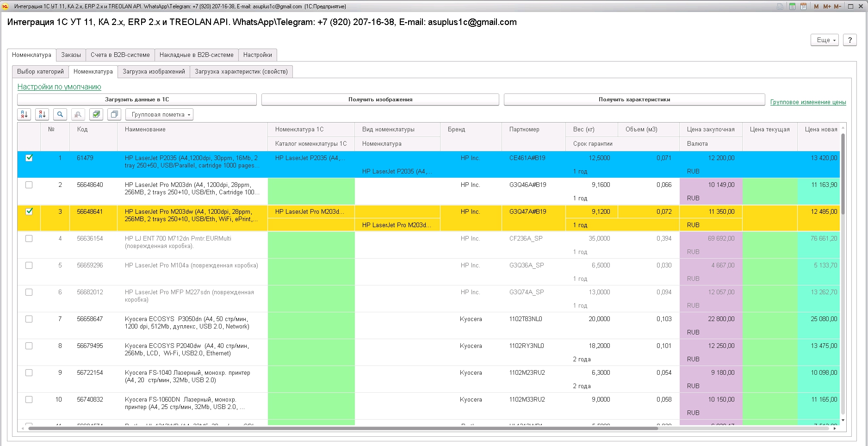Sort the list in ascending order (А-Я)
The height and width of the screenshot is (446, 868).
(x=24, y=114)
